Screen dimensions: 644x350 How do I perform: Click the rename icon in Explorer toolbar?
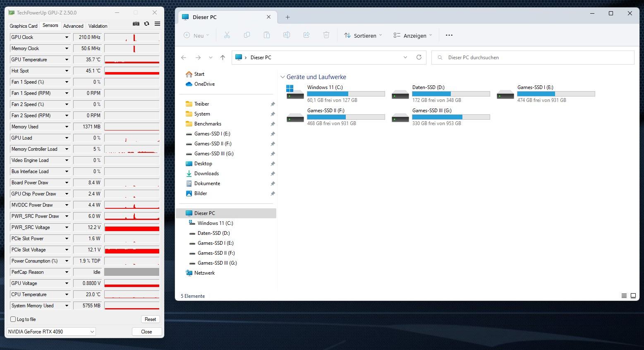(287, 35)
